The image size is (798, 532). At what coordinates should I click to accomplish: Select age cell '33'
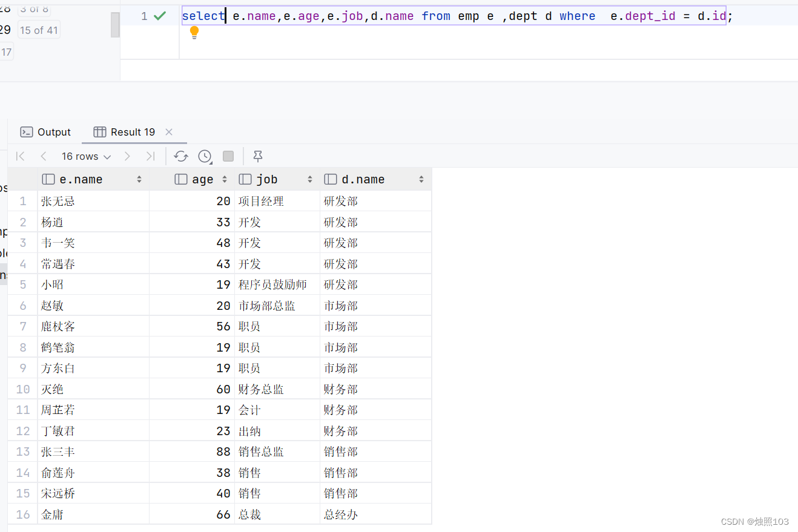click(x=192, y=222)
